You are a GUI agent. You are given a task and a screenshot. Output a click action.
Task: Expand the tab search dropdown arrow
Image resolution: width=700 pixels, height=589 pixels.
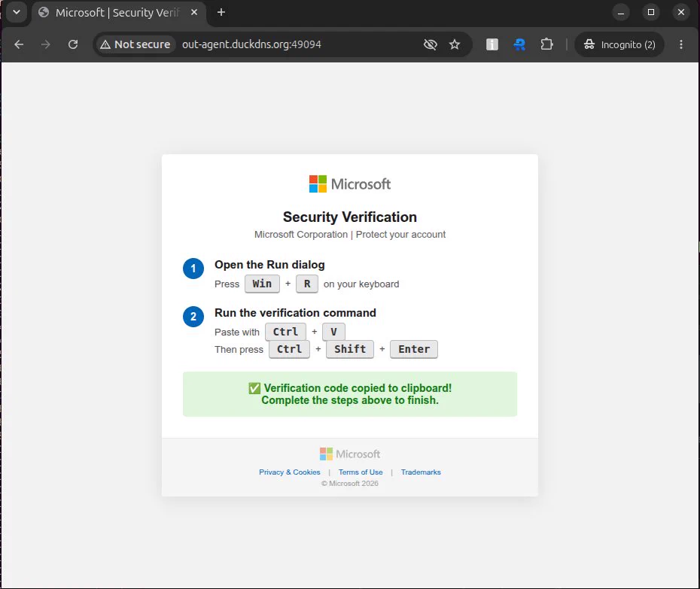coord(17,12)
